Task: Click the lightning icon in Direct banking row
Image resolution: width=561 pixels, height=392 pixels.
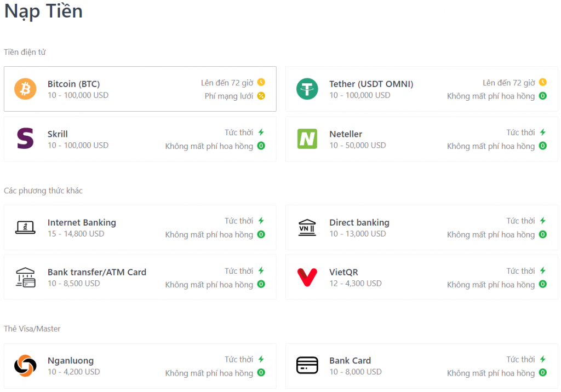Action: [543, 221]
